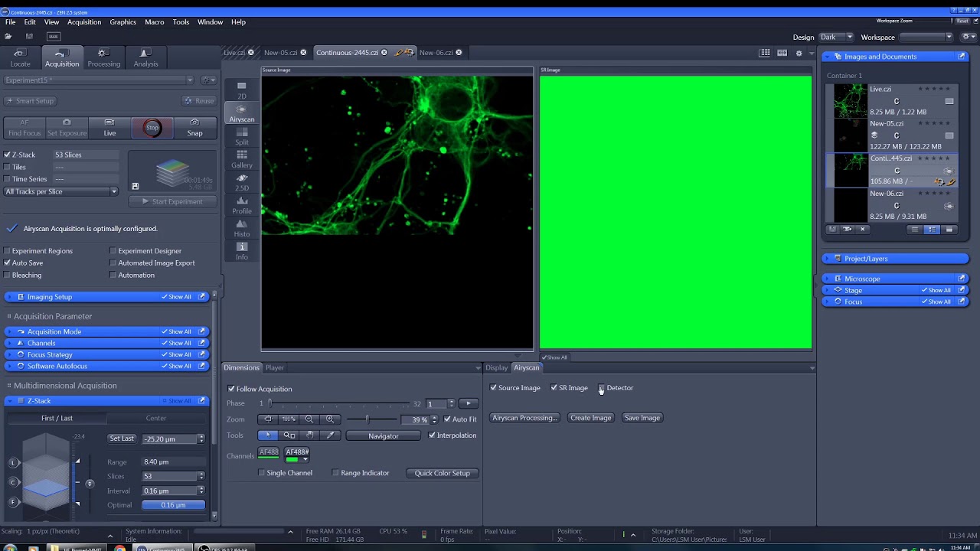Switch to the Airyscan view icon

pos(241,113)
